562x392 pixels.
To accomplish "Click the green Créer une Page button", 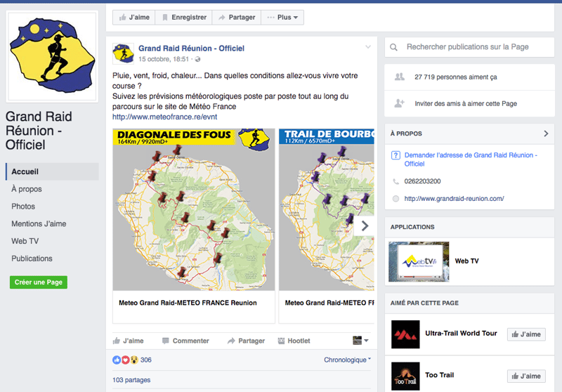I will [x=39, y=282].
